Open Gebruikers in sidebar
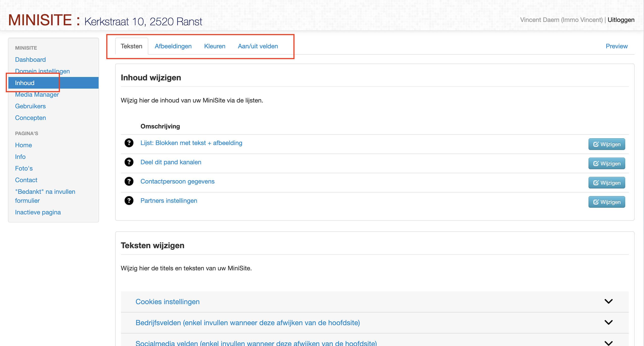Image resolution: width=644 pixels, height=346 pixels. 30,106
